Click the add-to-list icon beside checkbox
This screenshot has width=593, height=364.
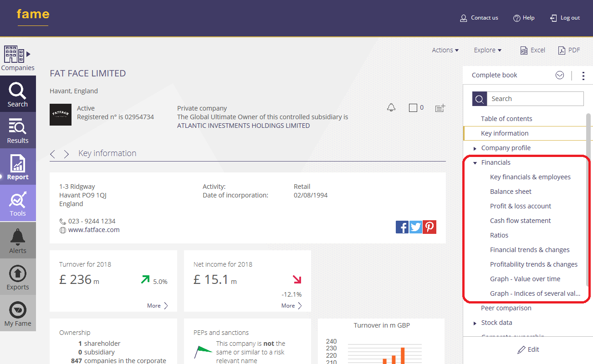(440, 108)
